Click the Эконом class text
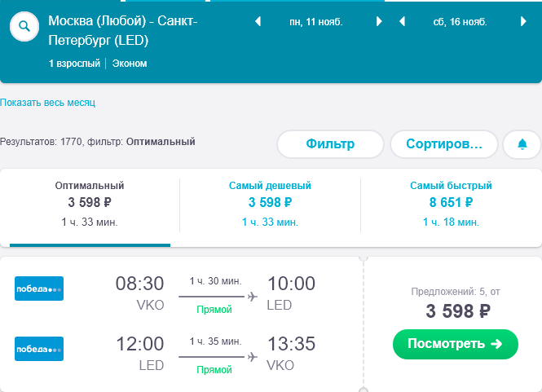 (130, 64)
